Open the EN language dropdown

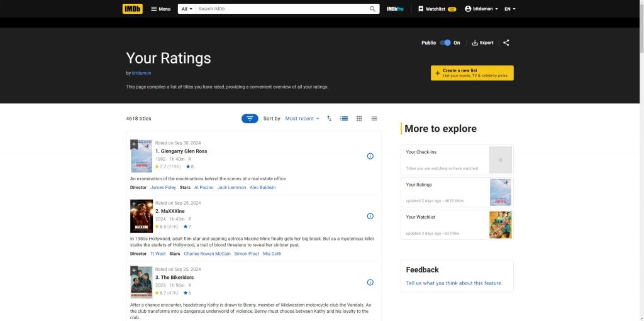(509, 9)
